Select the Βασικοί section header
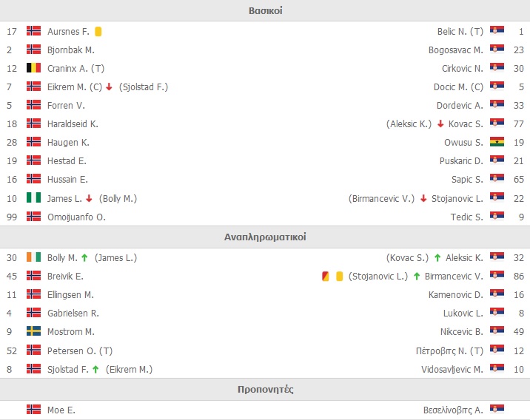 point(265,11)
